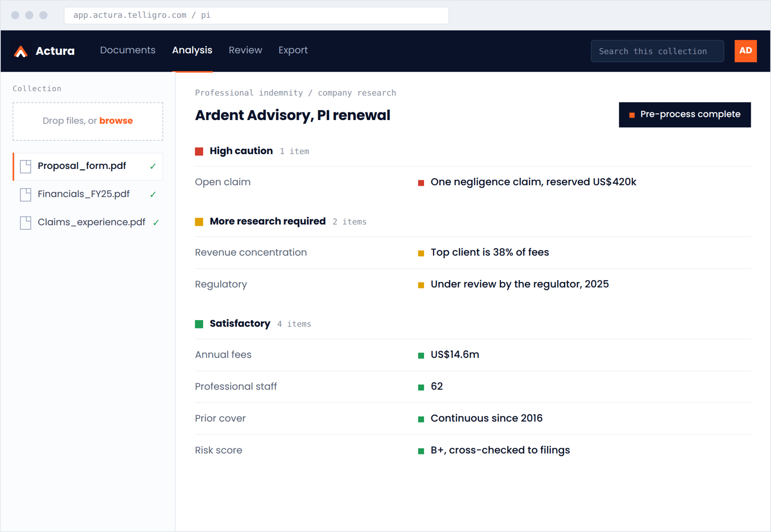
Task: Click the Pre-process complete button
Action: pos(685,115)
